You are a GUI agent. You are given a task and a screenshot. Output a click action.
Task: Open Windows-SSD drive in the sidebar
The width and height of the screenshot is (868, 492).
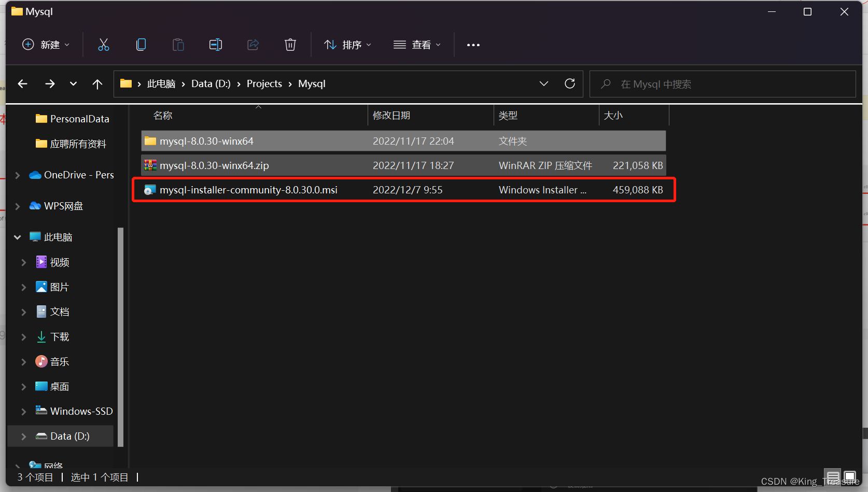tap(74, 412)
